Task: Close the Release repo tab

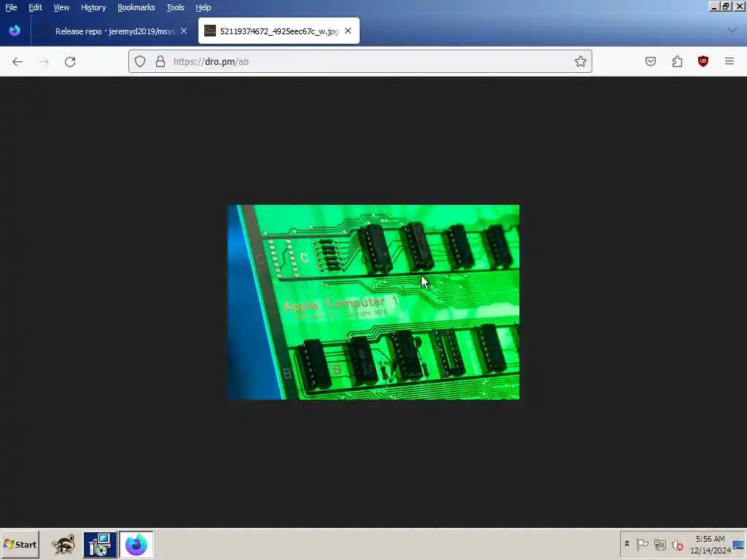Action: tap(184, 31)
